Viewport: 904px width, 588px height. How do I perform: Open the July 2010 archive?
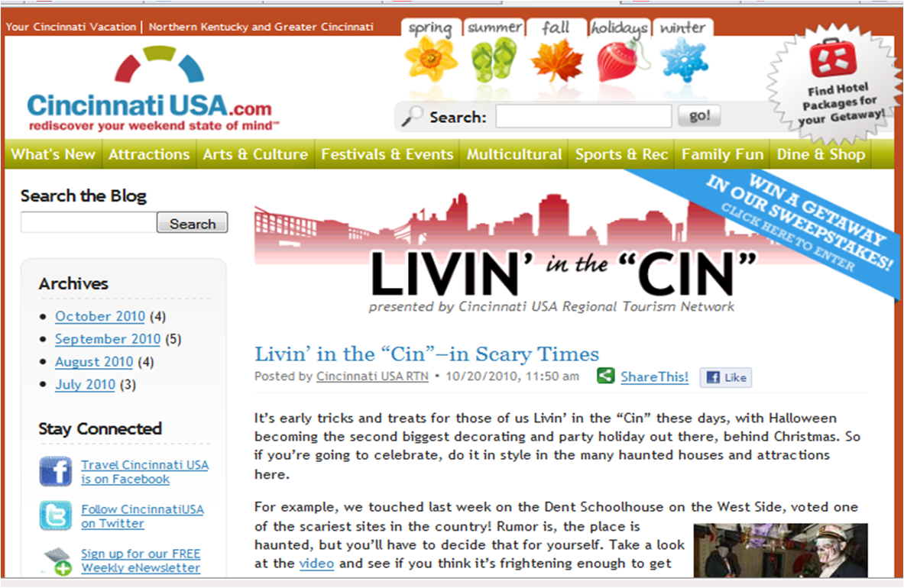(x=86, y=384)
